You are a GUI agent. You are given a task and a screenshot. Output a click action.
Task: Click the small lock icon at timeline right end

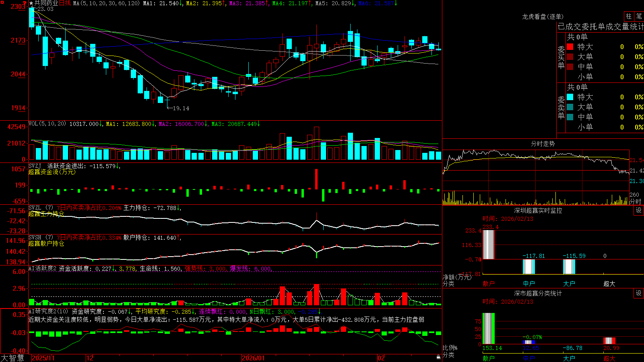point(438,357)
